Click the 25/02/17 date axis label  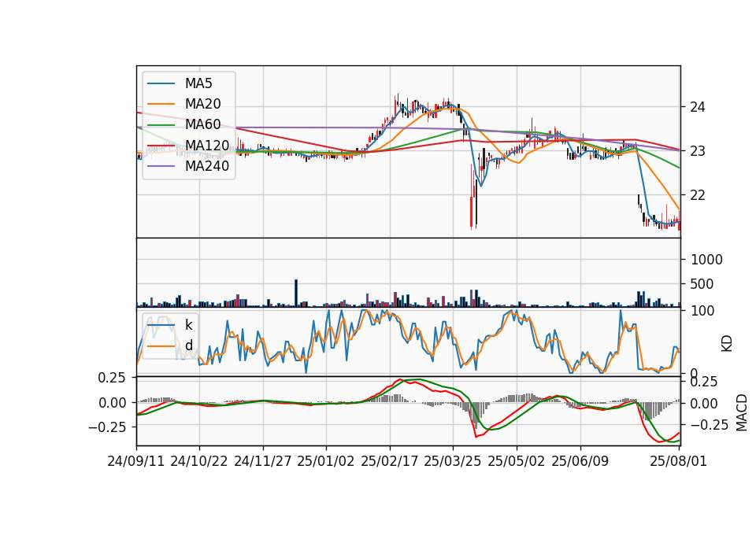(390, 461)
